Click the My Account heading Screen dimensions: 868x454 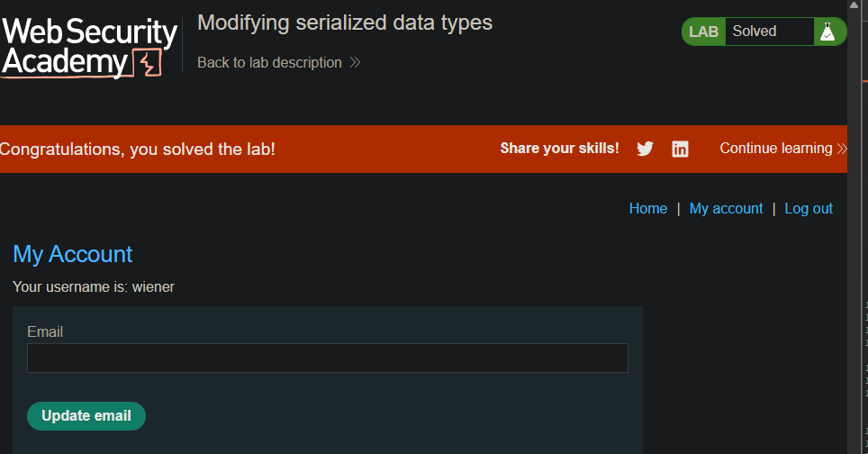(73, 255)
